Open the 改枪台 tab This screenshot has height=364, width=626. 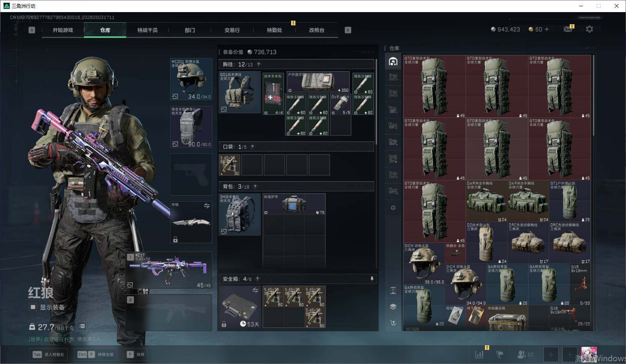pyautogui.click(x=317, y=30)
